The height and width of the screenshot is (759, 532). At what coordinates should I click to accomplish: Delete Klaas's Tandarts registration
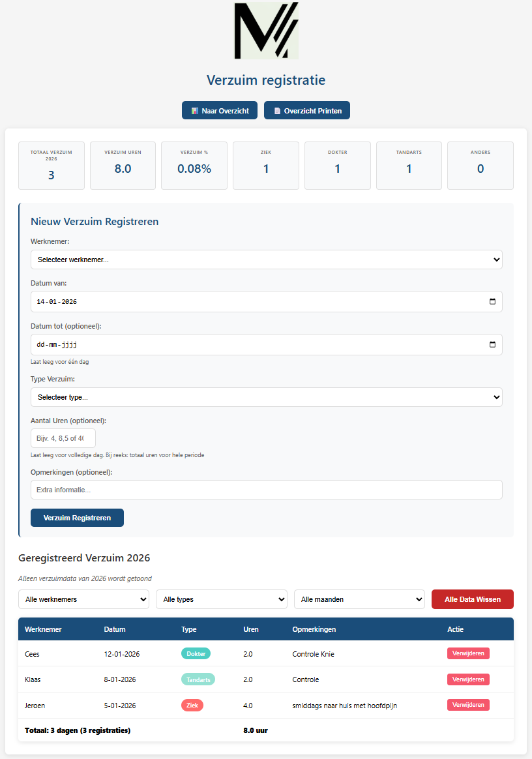coord(468,679)
